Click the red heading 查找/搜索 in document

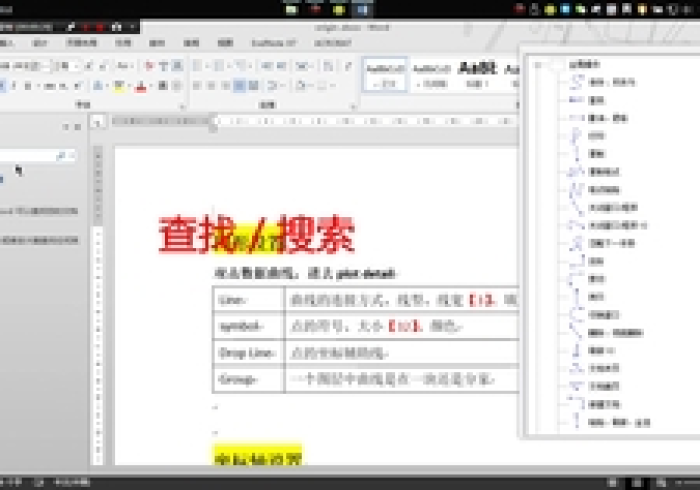[x=257, y=234]
